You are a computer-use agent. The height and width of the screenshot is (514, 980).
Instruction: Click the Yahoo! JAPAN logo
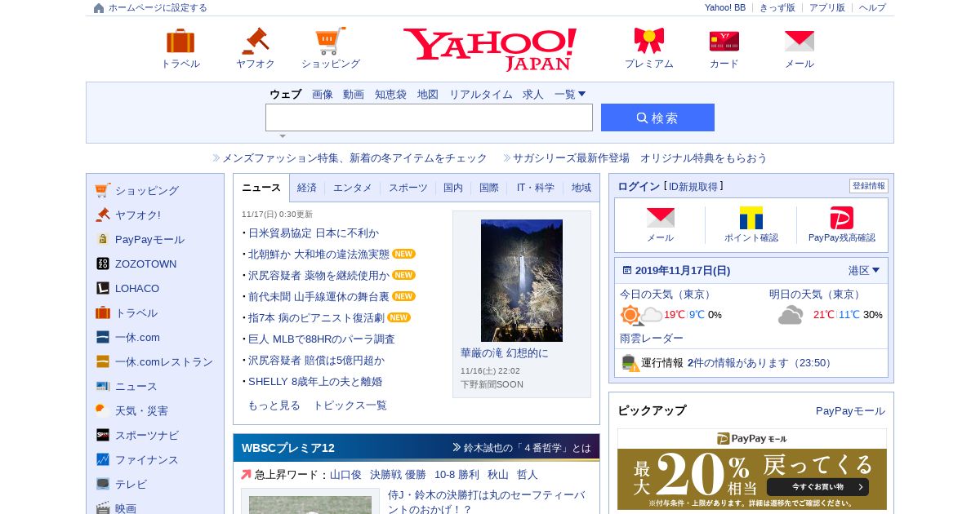pos(489,50)
